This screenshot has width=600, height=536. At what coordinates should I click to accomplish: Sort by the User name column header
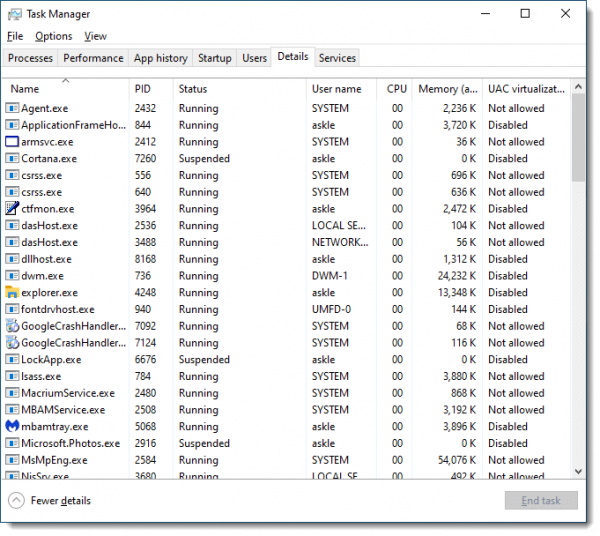[x=341, y=89]
